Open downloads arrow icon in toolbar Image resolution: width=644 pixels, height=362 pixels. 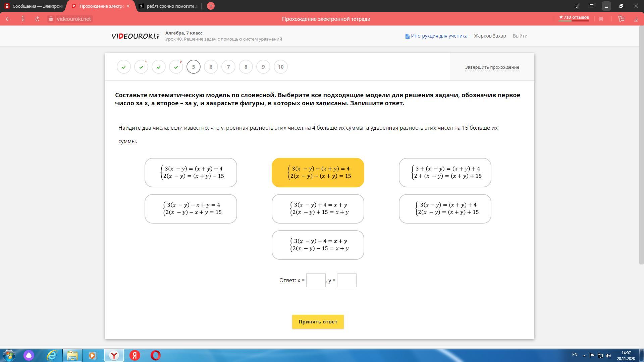pos(636,19)
